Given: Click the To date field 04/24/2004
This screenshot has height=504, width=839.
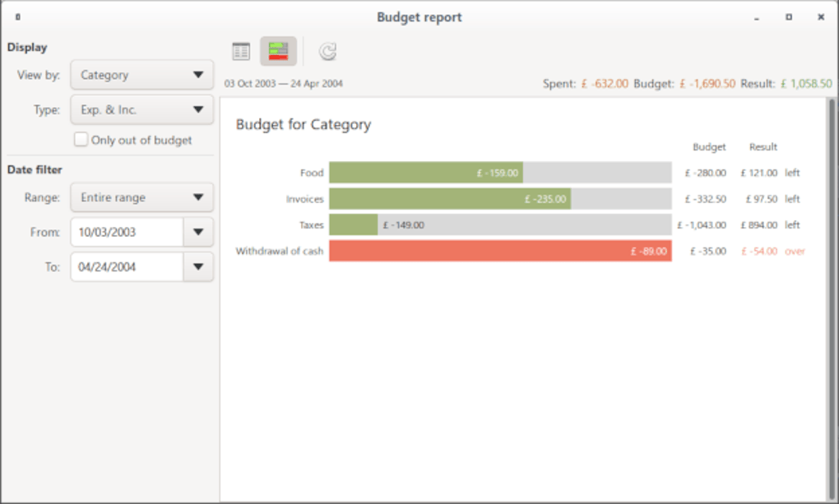Looking at the screenshot, I should pyautogui.click(x=127, y=266).
